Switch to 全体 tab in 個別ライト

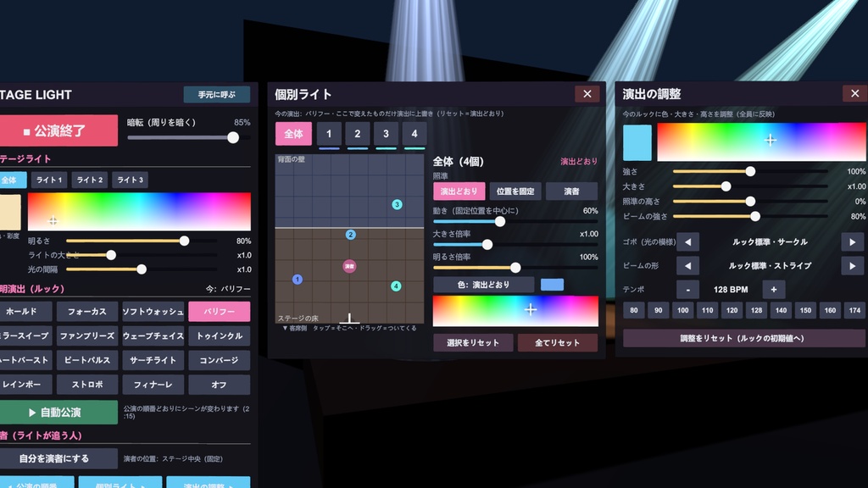tap(293, 134)
